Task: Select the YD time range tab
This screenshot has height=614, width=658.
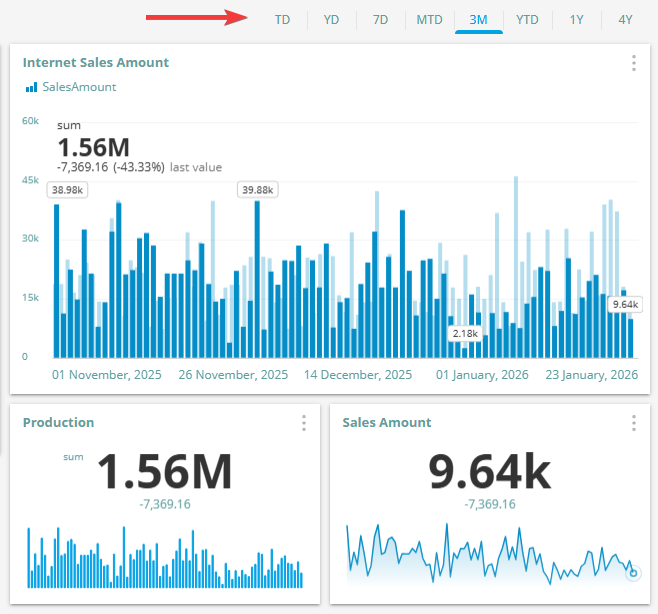Action: (331, 19)
